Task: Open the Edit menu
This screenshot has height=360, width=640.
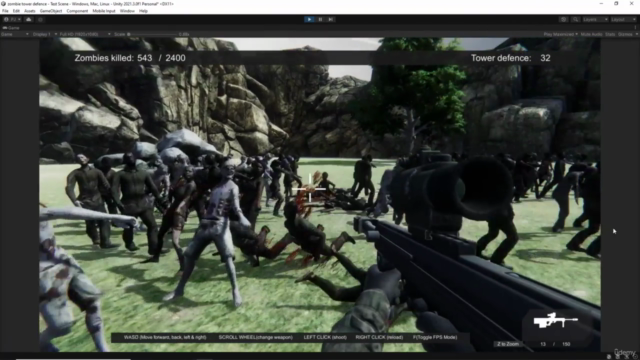Action: [16, 11]
